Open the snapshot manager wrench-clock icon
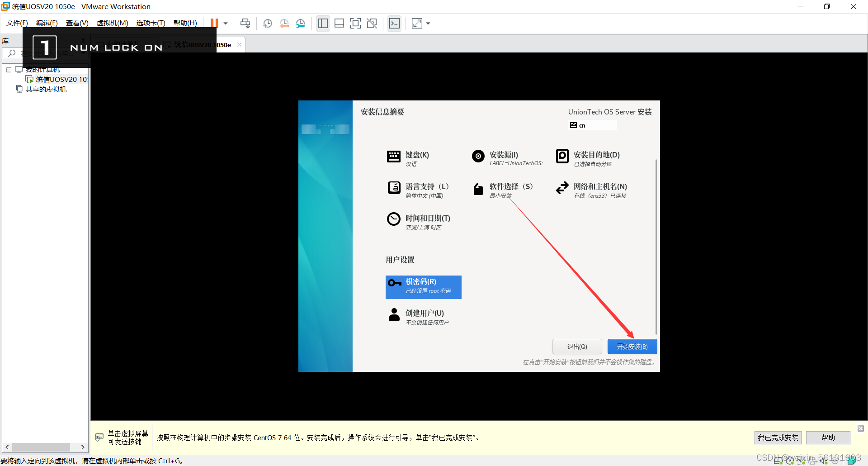Viewport: 868px width, 466px height. click(301, 24)
